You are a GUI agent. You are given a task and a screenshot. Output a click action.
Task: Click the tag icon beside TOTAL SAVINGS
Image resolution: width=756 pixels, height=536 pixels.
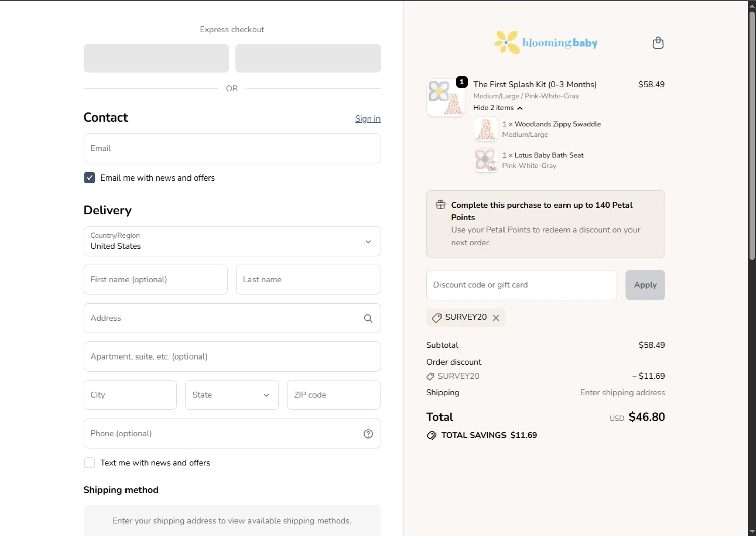tap(431, 435)
